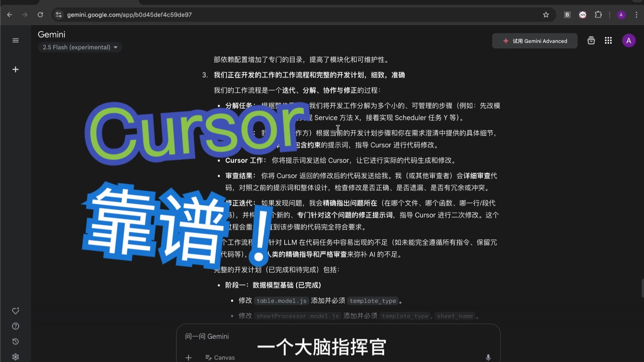Click the 'Cursor 工作:' bullet heading
Image resolution: width=644 pixels, height=362 pixels.
pos(246,160)
